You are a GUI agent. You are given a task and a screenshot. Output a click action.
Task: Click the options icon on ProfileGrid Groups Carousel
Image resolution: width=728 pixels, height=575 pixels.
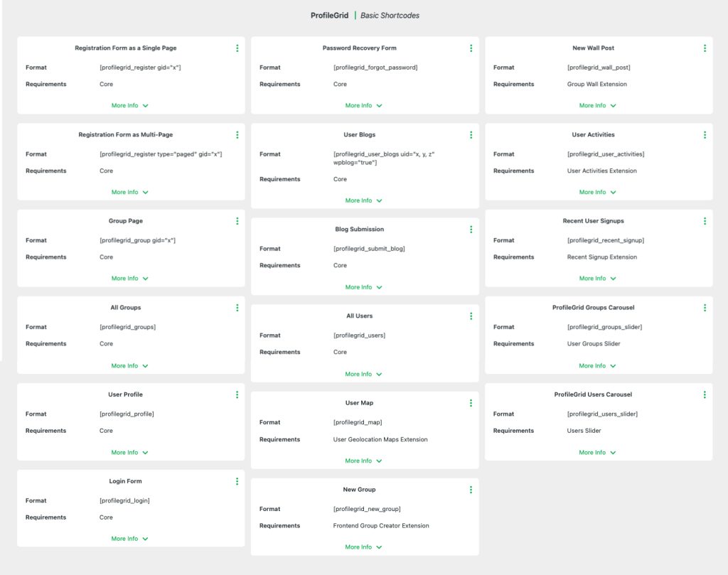tap(705, 307)
